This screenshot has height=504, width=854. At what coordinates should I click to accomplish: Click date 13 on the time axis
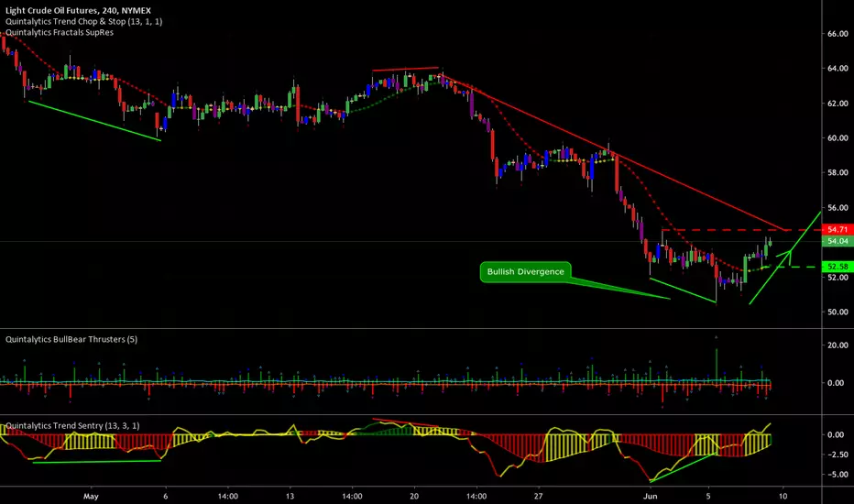[290, 496]
